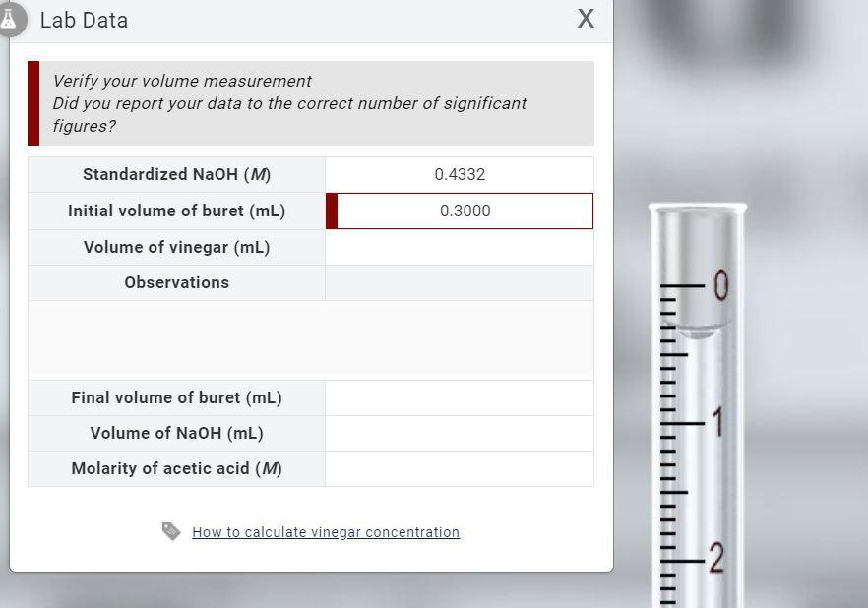The image size is (868, 608).
Task: Click the Observations row label
Action: [x=176, y=282]
